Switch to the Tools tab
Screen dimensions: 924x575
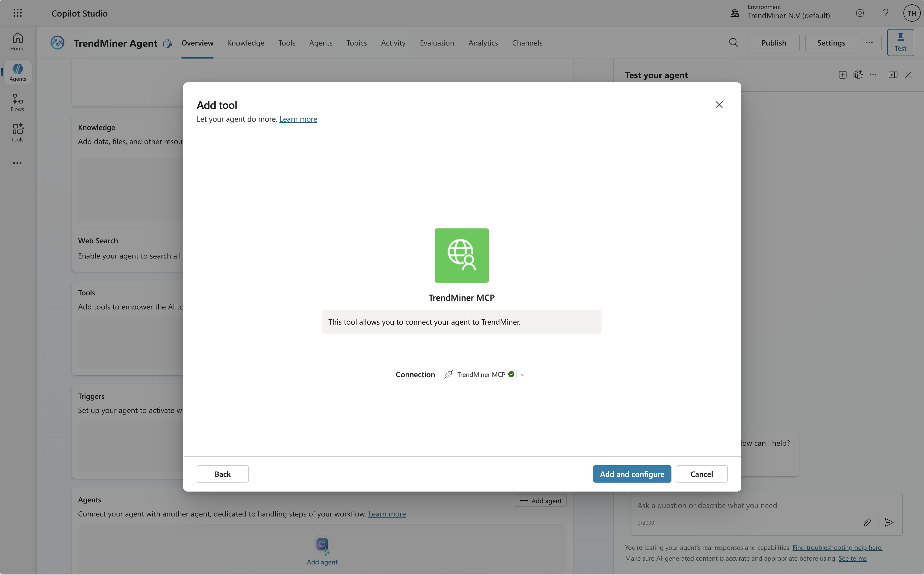tap(287, 43)
